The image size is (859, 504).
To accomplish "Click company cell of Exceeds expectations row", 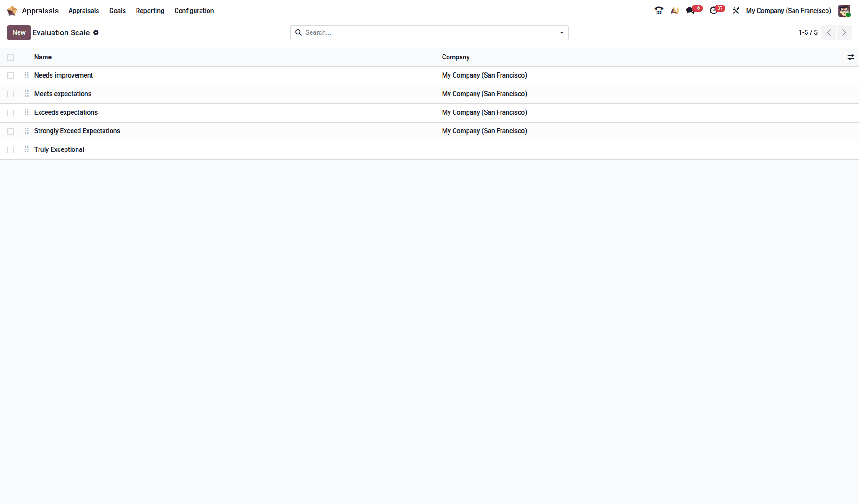I will (x=484, y=112).
